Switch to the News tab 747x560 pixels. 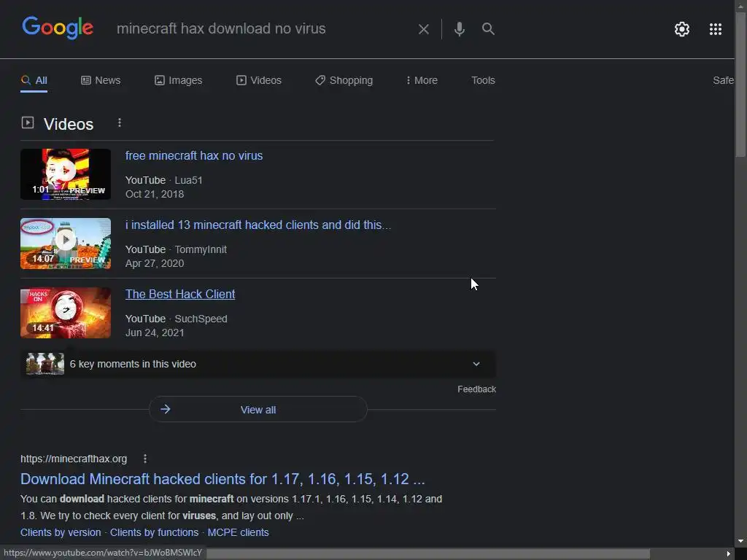tap(101, 80)
